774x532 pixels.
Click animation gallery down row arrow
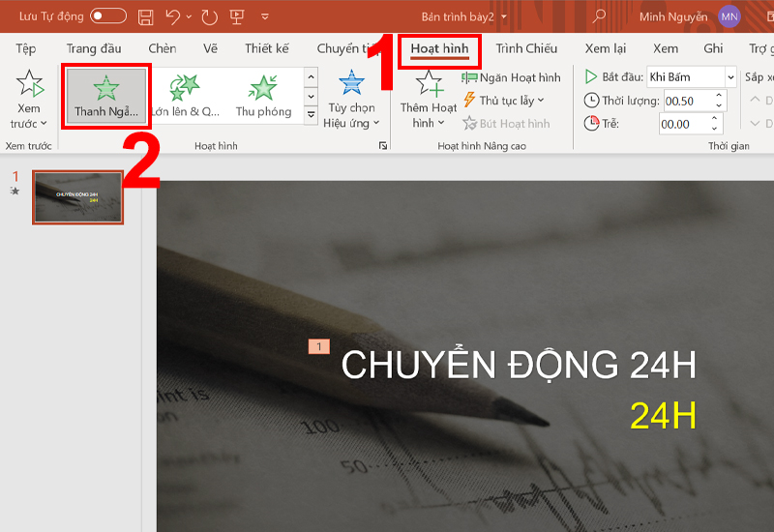tap(311, 96)
